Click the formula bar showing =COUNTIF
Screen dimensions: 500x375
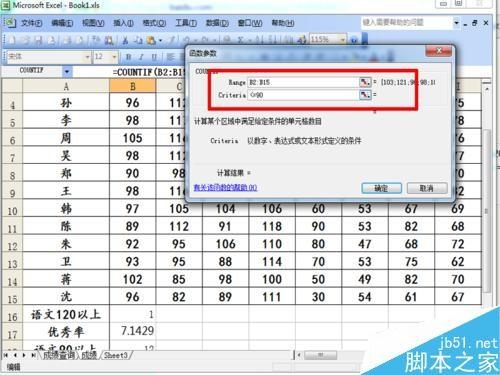[x=149, y=72]
